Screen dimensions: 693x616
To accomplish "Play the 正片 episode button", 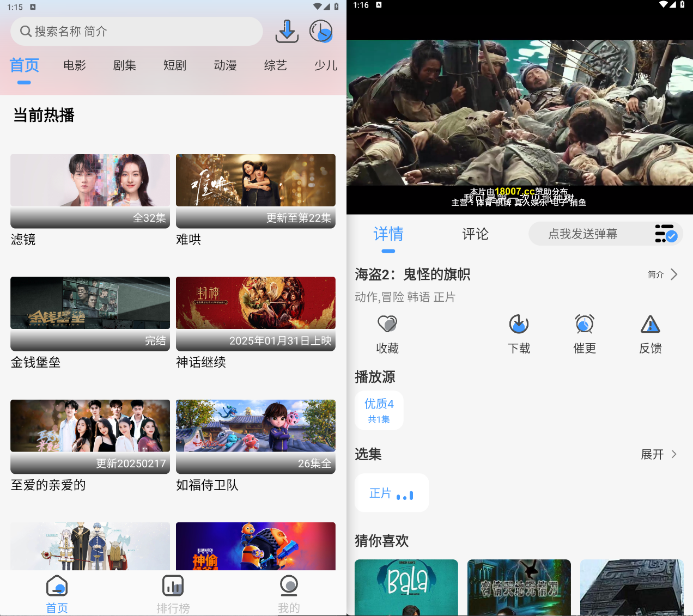I will [x=392, y=493].
